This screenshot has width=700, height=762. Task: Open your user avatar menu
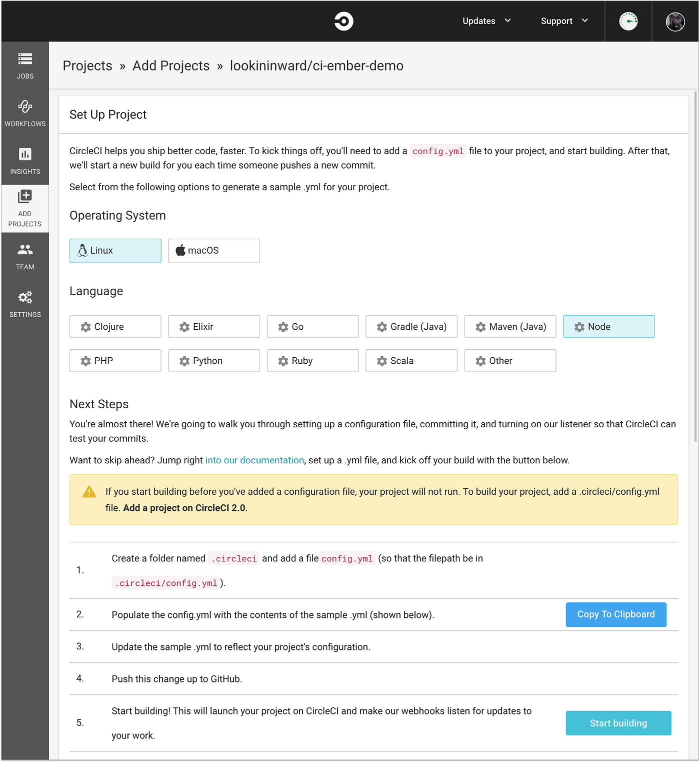click(675, 21)
